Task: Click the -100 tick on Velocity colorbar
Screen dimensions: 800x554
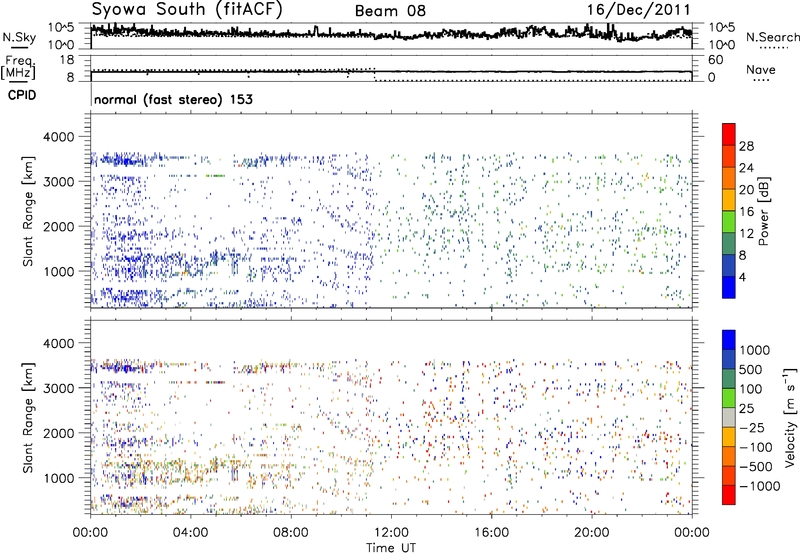Action: point(755,447)
